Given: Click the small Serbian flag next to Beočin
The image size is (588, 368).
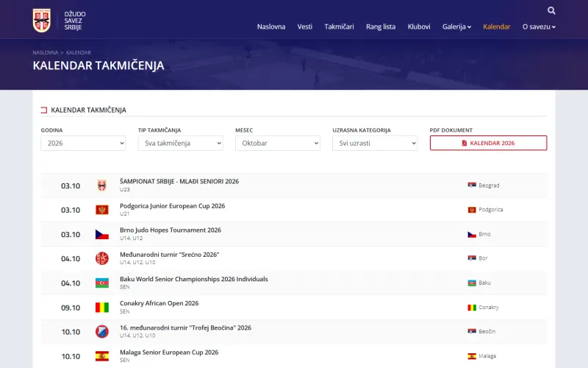Looking at the screenshot, I should (x=472, y=331).
